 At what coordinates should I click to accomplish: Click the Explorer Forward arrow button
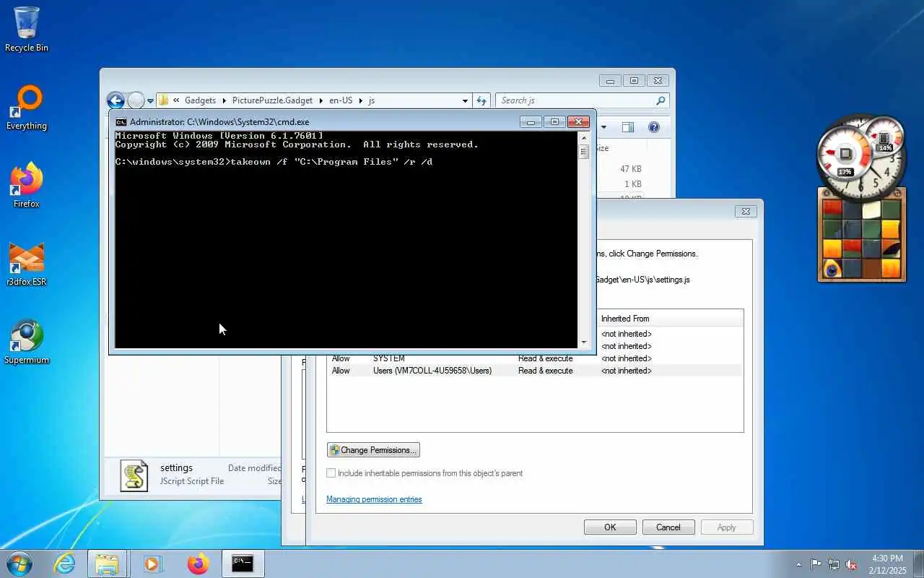click(136, 100)
